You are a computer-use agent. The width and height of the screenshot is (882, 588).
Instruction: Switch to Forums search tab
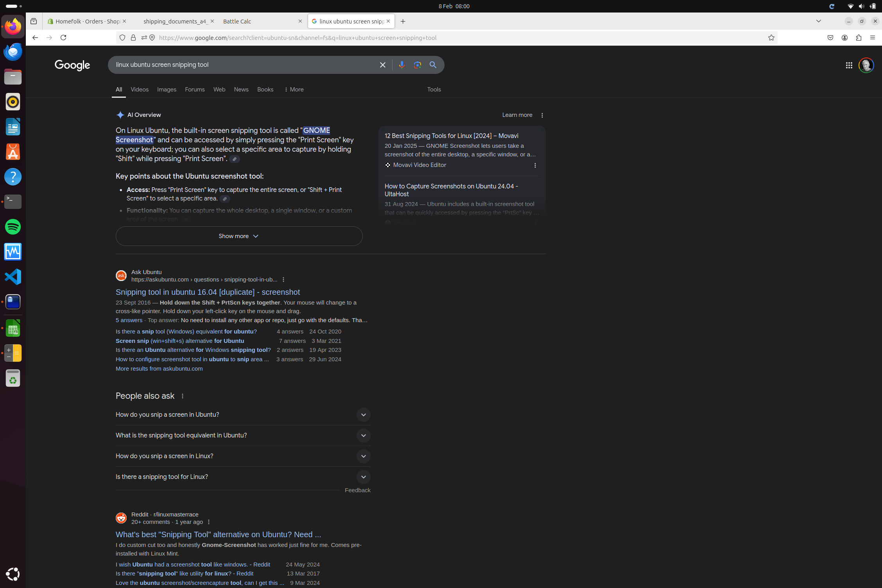[x=195, y=90]
